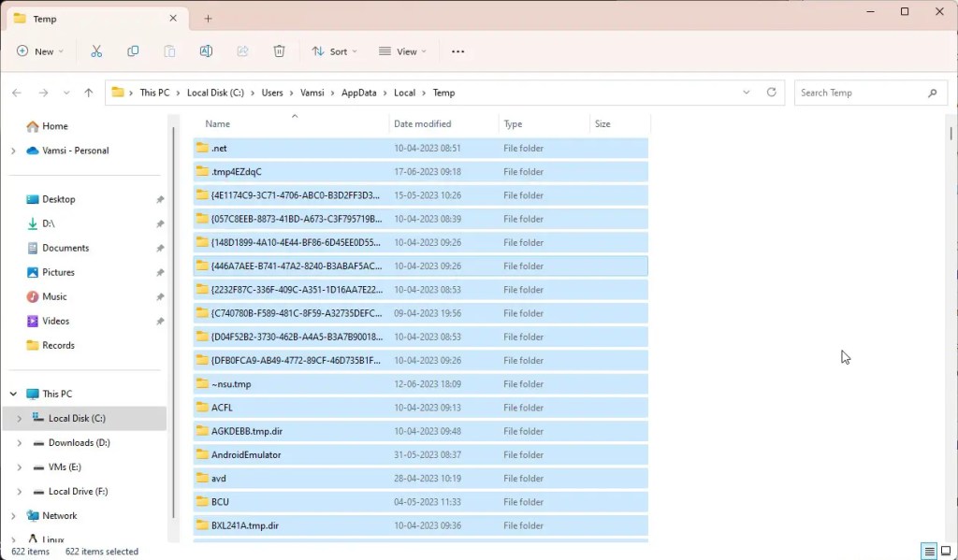Click Vamsi in the breadcrumb path
Viewport: 958px width, 560px height.
pyautogui.click(x=312, y=93)
